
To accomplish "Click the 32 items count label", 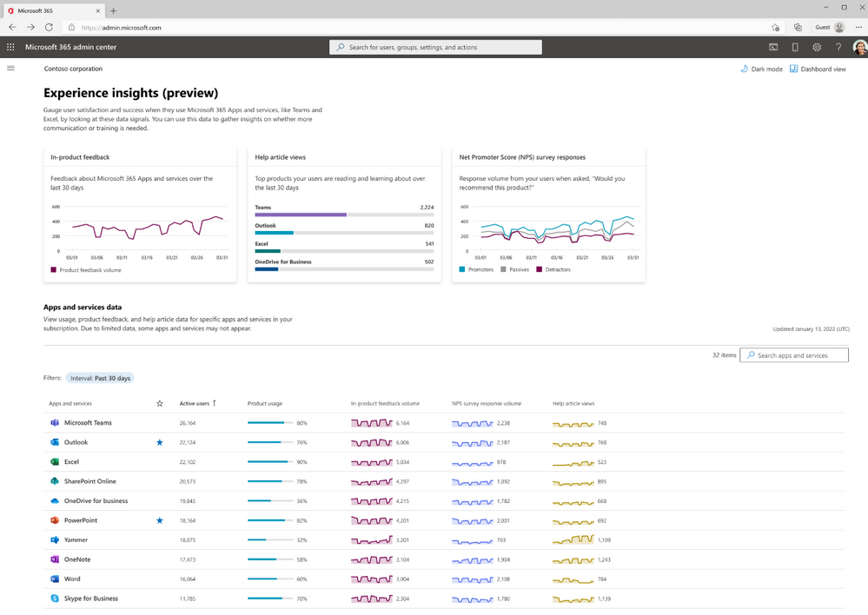I will point(724,355).
